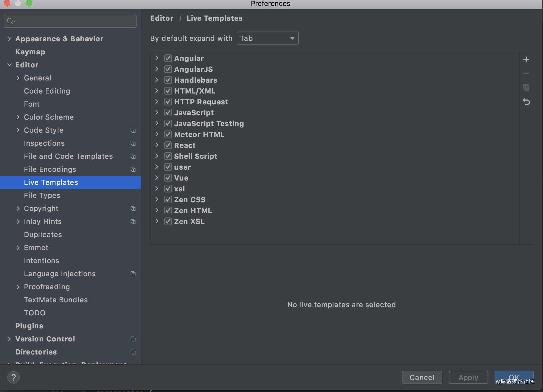Toggle the Vue group checkbox
Screen dimensions: 543x392
tap(168, 178)
